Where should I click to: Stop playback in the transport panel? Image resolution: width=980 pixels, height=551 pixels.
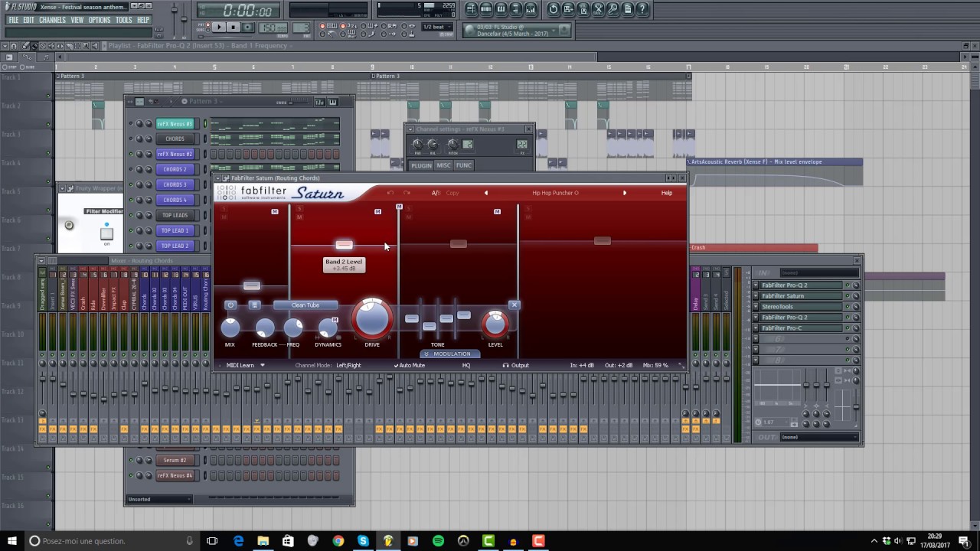coord(234,27)
